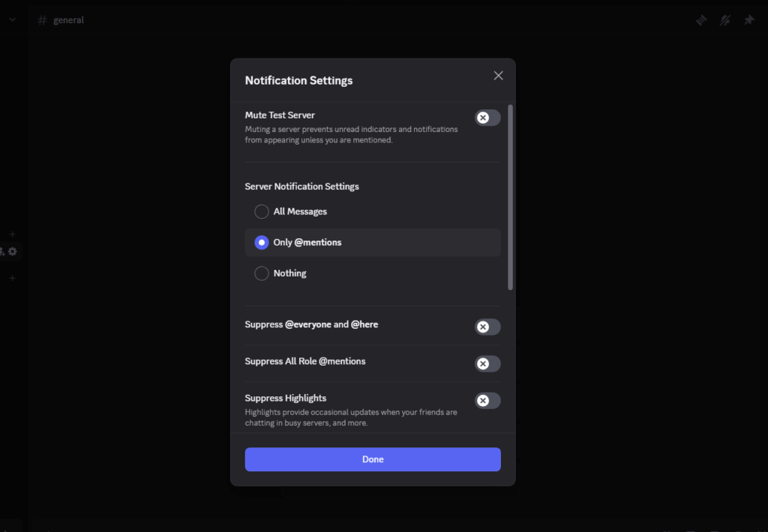Click the Done button
Screen dimensions: 768x532
[373, 459]
